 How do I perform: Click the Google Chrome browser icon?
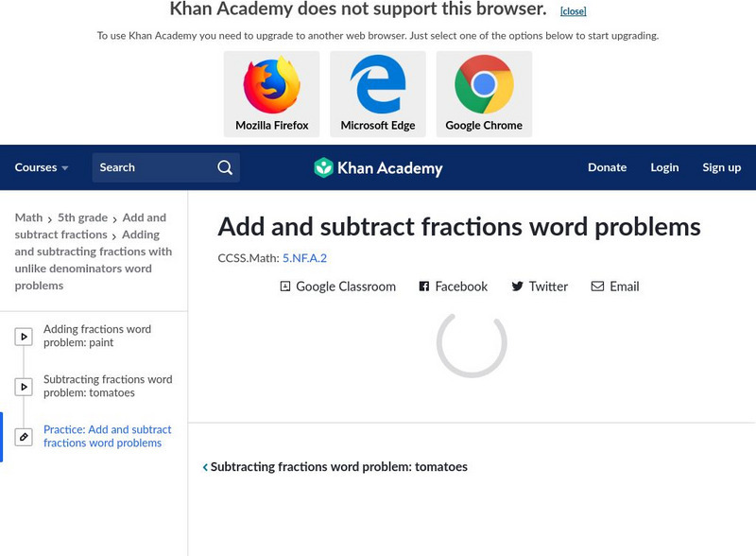coord(484,86)
